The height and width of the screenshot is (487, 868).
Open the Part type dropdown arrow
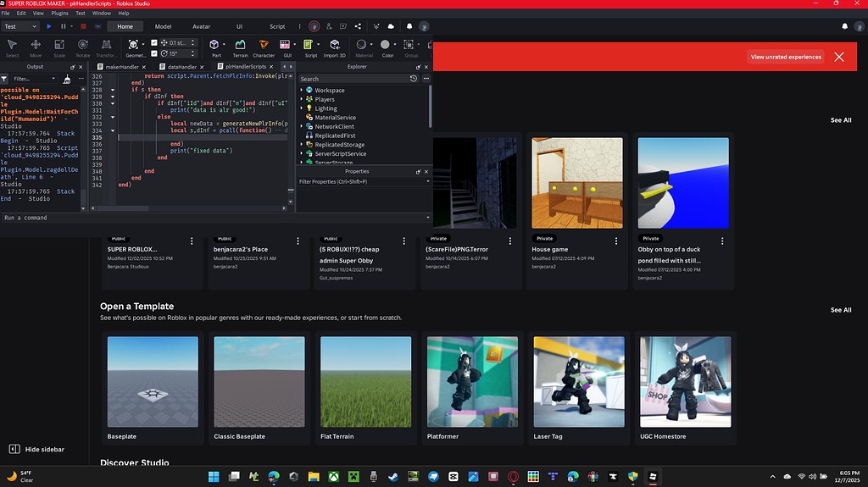tap(224, 44)
